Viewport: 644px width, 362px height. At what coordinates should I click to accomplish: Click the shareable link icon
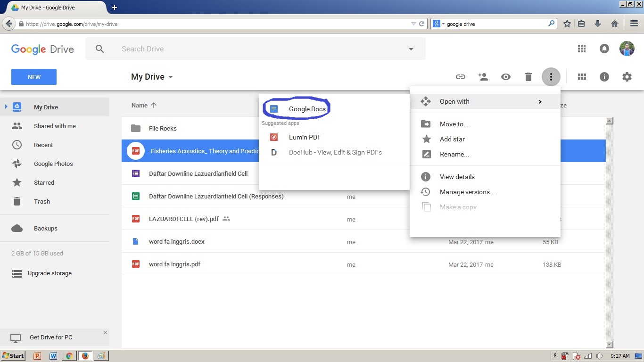[460, 76]
